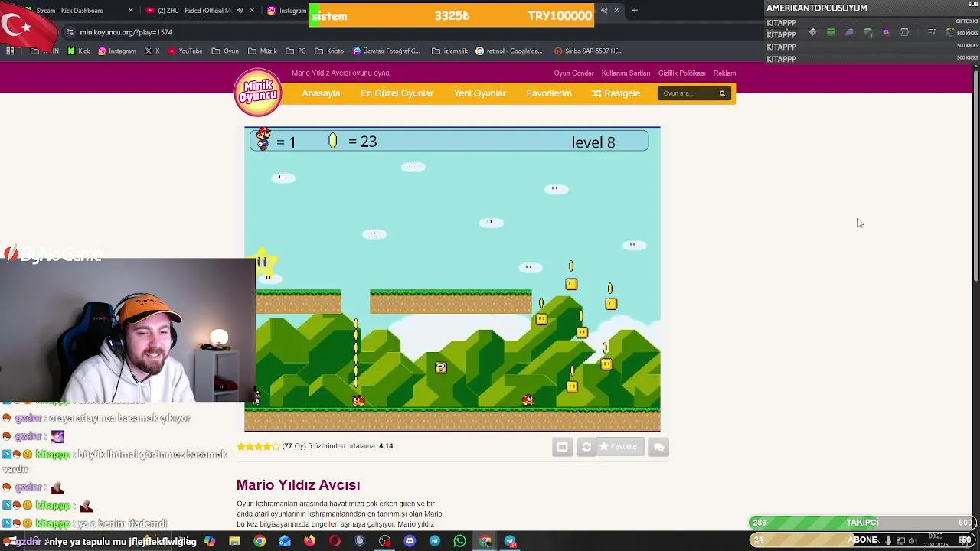Open Copilot icon on taskbar

pos(209,541)
